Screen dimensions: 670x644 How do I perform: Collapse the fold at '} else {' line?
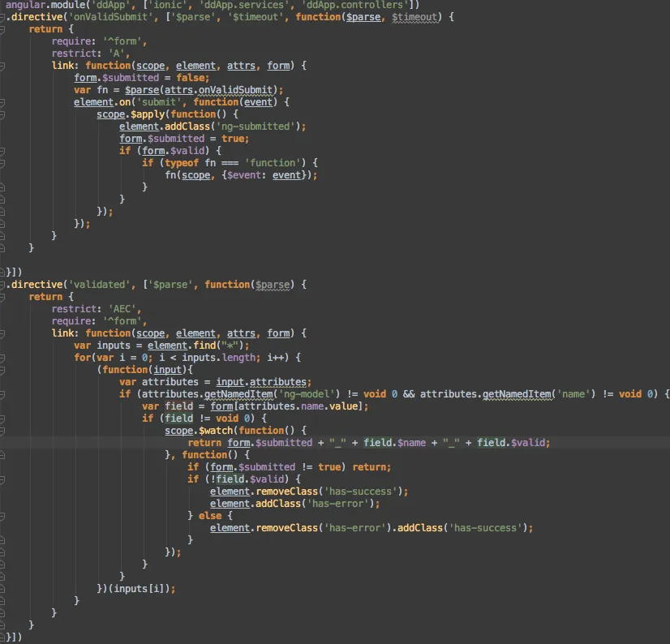pos(2,516)
